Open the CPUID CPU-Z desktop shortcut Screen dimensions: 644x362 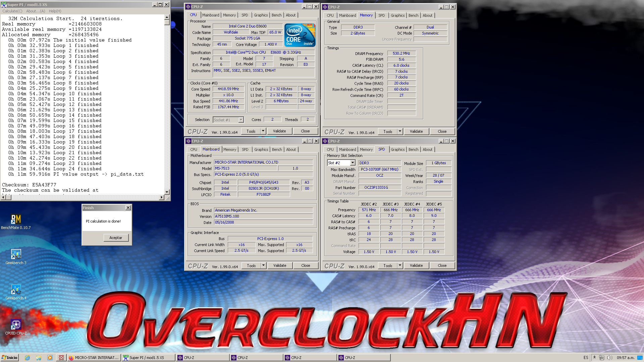click(16, 327)
